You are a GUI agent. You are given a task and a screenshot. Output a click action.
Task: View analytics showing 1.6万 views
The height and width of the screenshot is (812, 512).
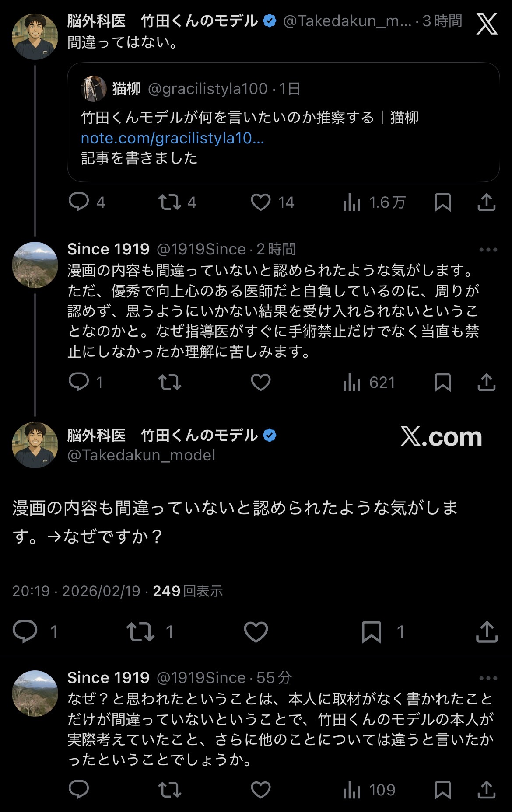point(352,202)
